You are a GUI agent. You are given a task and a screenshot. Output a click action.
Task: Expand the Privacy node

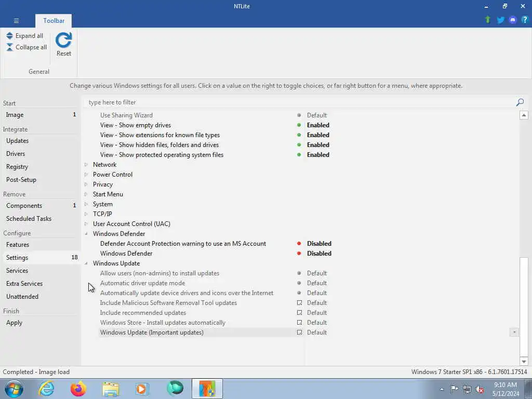(86, 184)
